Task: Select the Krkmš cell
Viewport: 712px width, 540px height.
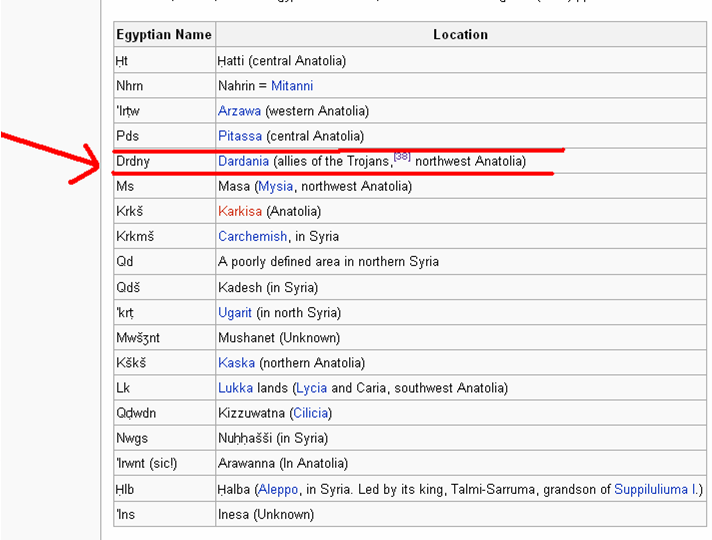Action: [x=164, y=236]
